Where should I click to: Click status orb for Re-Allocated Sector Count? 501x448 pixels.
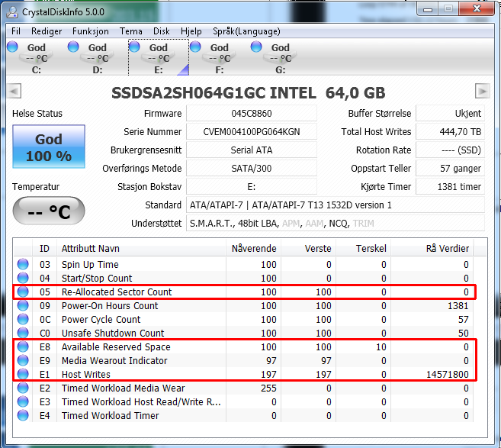tap(23, 292)
